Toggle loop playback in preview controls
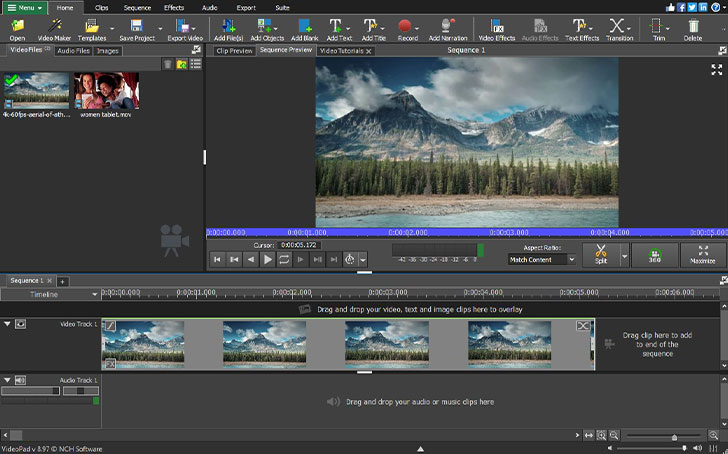The width and height of the screenshot is (728, 454). (x=284, y=259)
